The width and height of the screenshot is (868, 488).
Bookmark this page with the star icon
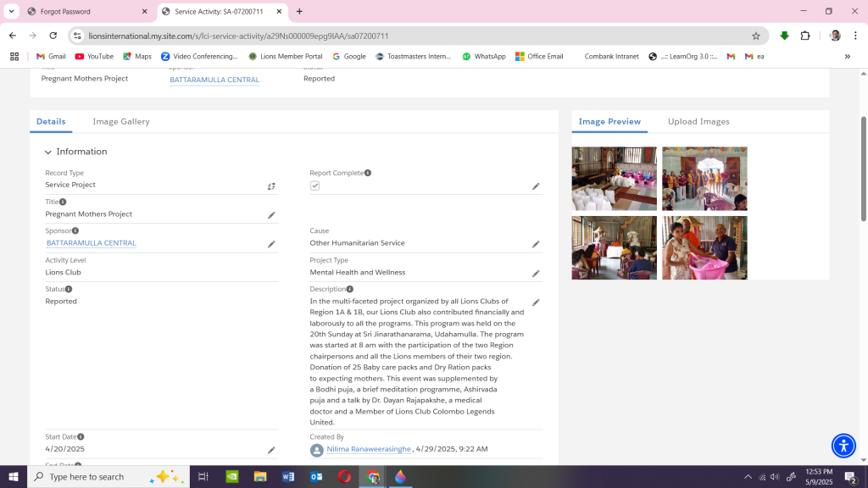pyautogui.click(x=756, y=36)
